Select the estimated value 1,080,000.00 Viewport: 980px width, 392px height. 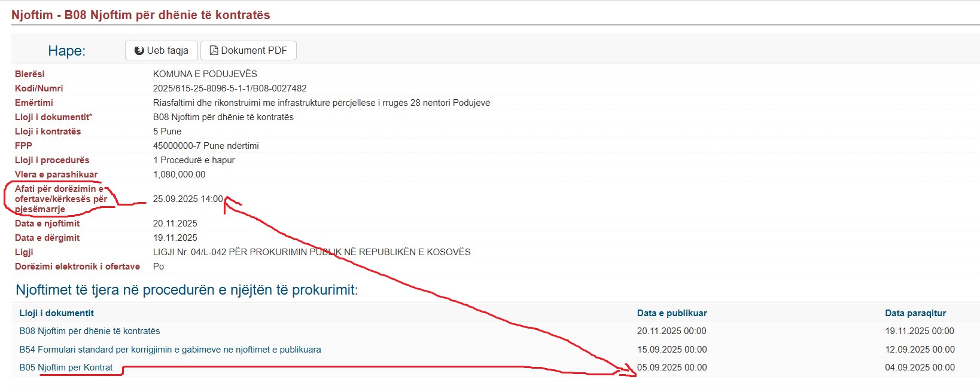pos(179,174)
